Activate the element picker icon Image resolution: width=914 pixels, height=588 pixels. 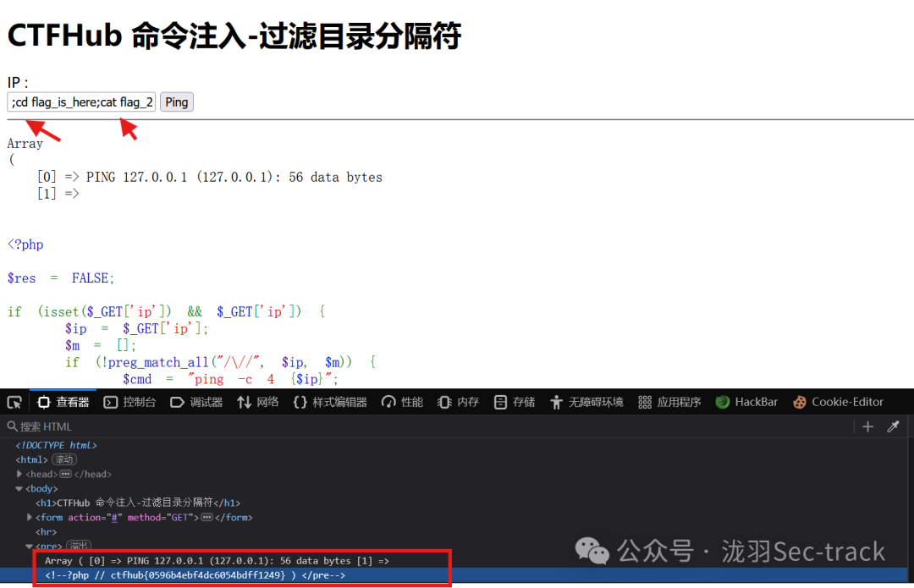pyautogui.click(x=14, y=402)
